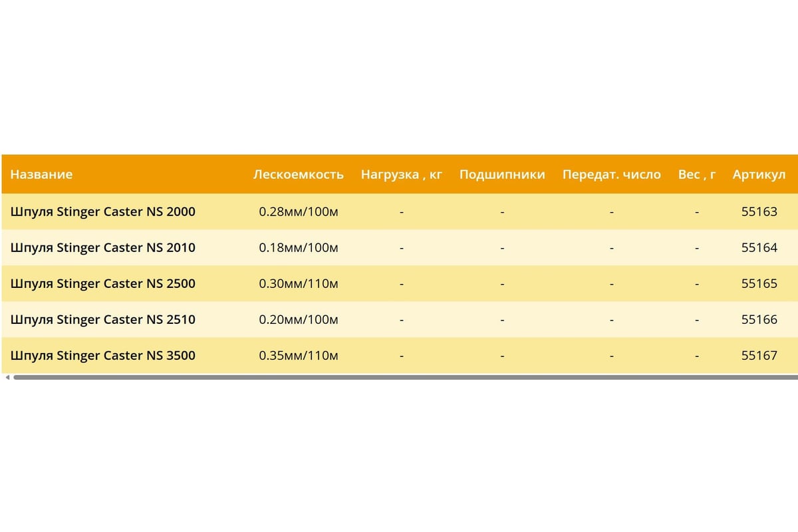Select Шпуля Stinger Caster NS 2500

[x=103, y=284]
